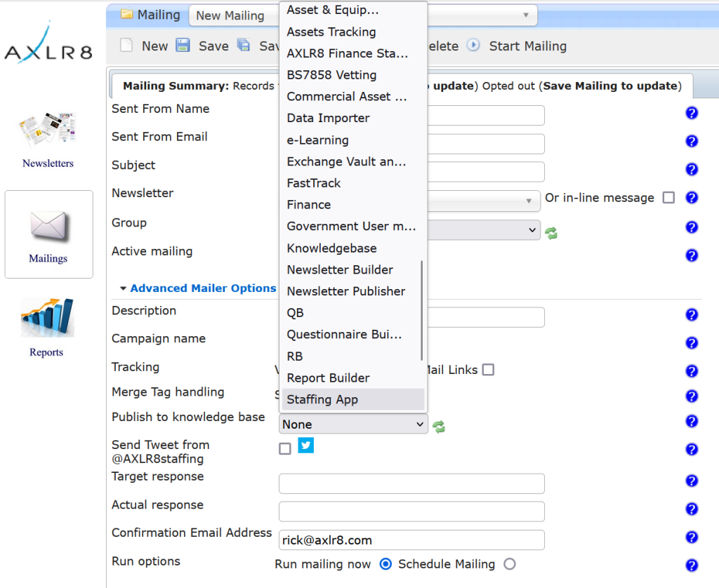Click the AXLR8 logo
This screenshot has height=588, width=719.
coord(48,43)
